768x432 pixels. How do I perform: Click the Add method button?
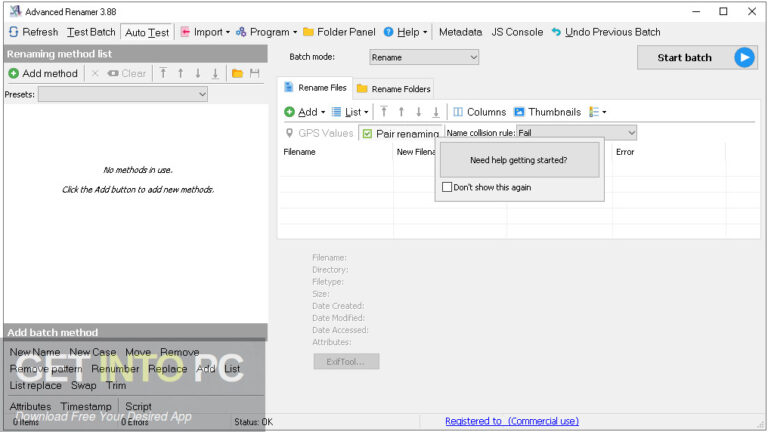coord(43,73)
